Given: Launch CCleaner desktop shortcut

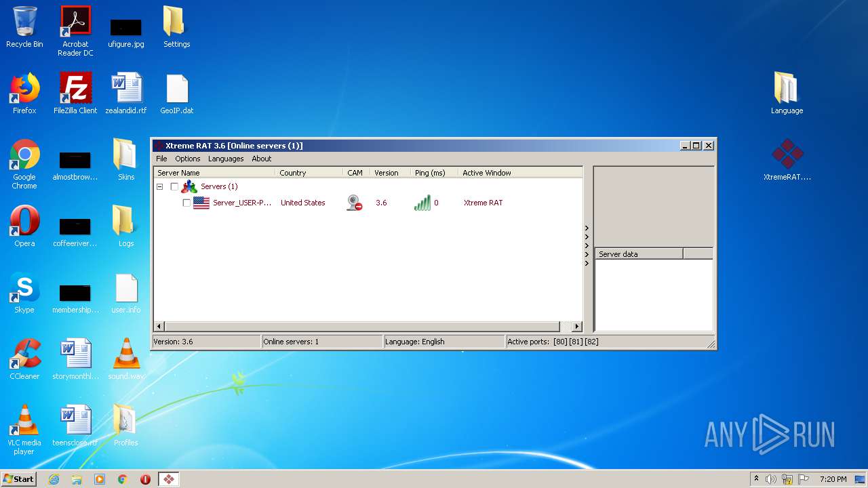Looking at the screenshot, I should pyautogui.click(x=24, y=359).
